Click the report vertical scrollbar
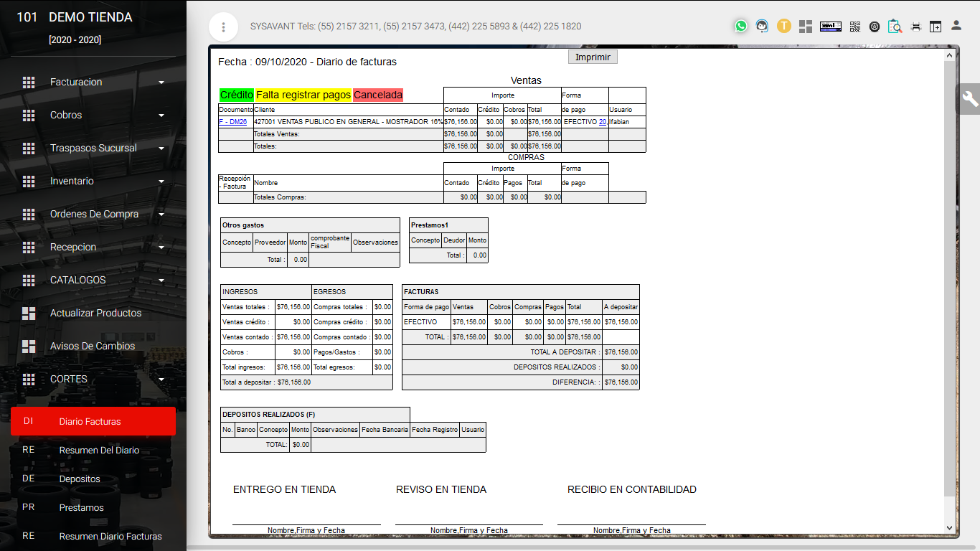 (951, 280)
